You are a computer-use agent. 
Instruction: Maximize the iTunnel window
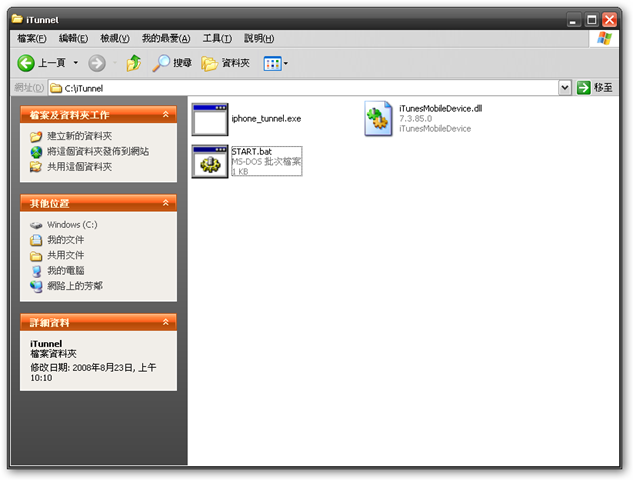(x=591, y=20)
